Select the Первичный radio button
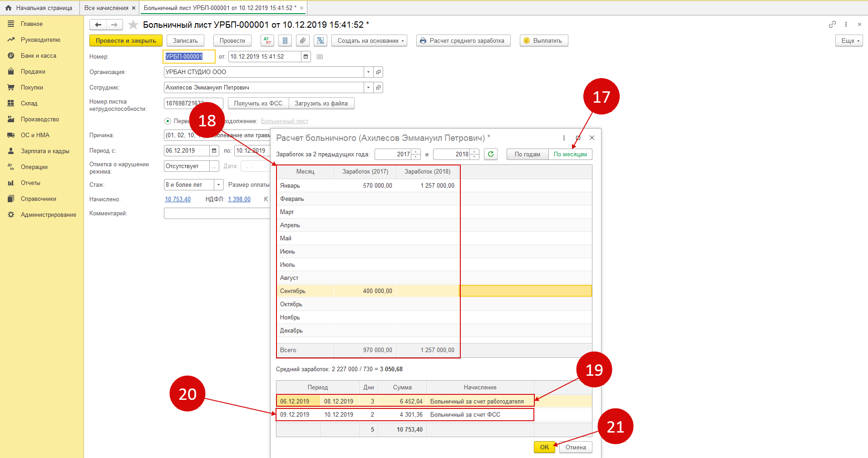 (x=168, y=121)
